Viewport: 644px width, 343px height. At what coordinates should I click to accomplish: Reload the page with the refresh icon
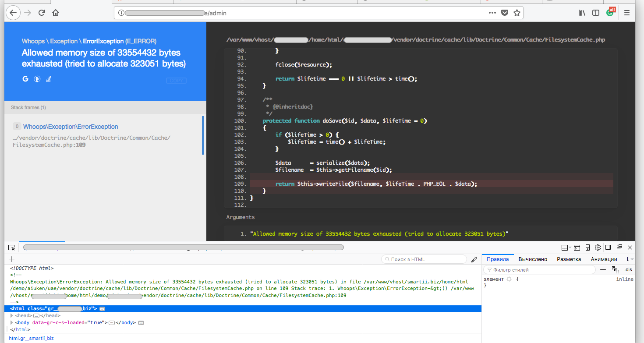point(42,13)
